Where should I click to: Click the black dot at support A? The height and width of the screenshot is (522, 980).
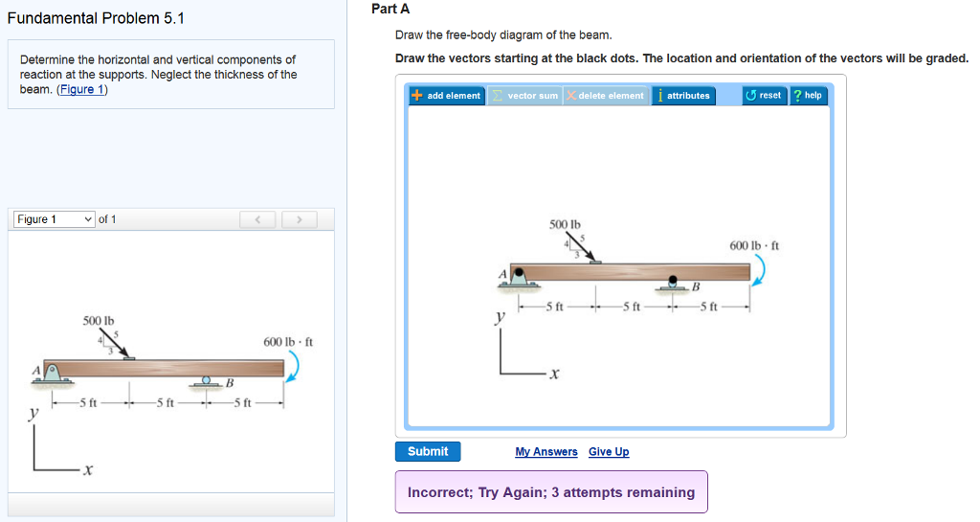520,272
